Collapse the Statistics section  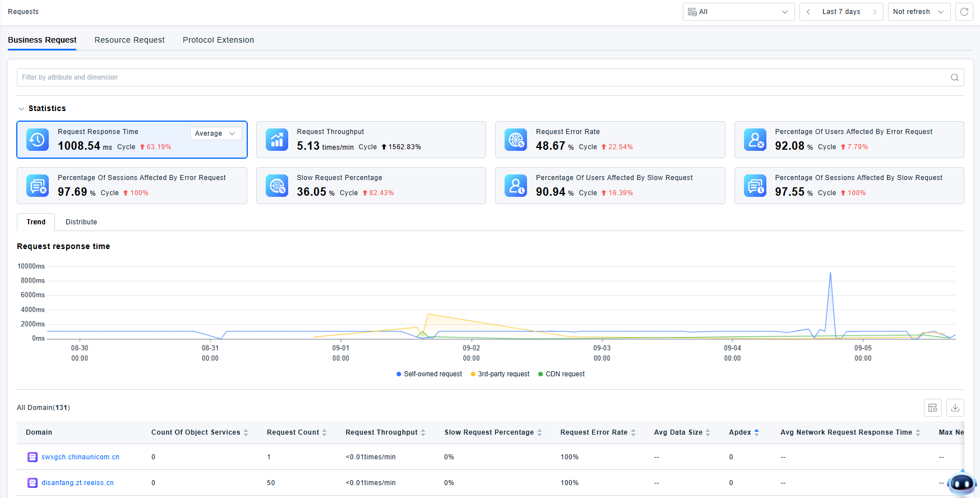[x=21, y=109]
